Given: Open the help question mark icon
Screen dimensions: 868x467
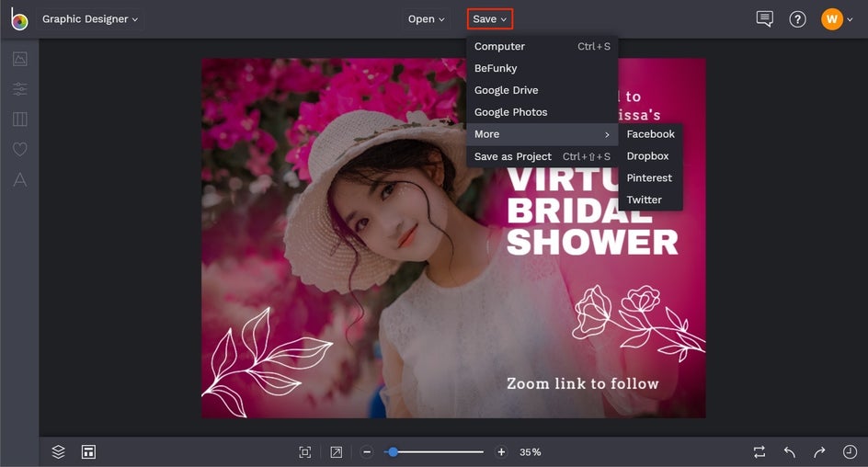Looking at the screenshot, I should coord(797,19).
